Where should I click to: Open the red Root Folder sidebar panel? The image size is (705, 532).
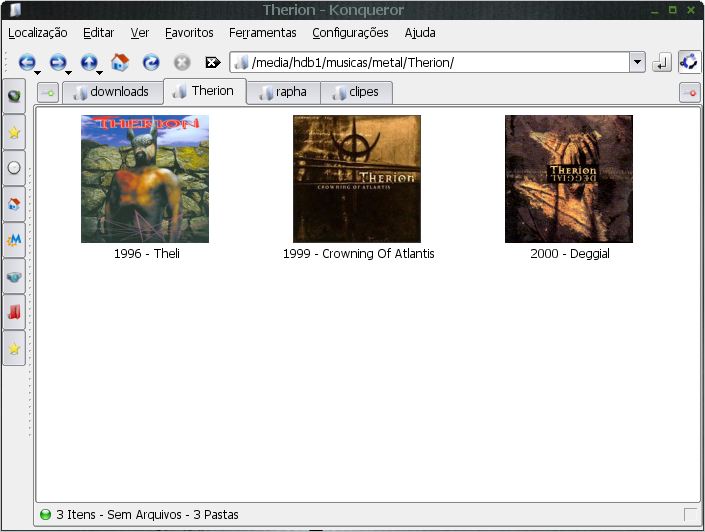[14, 312]
